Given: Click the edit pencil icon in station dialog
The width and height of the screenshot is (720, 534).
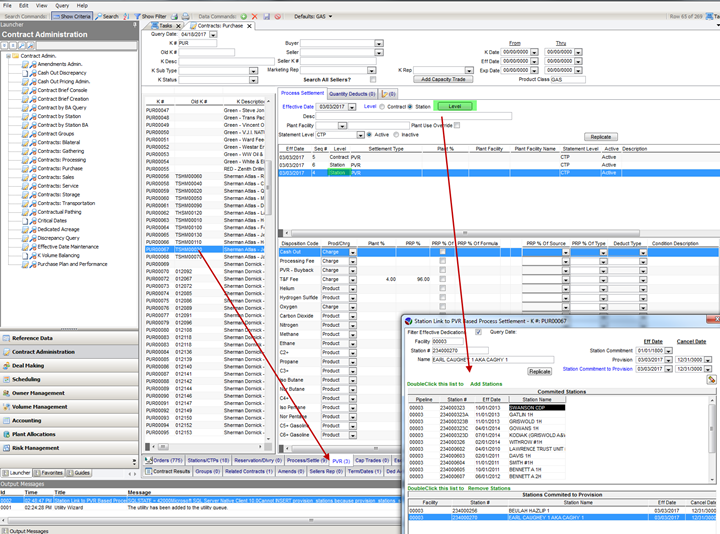Looking at the screenshot, I should click(710, 380).
